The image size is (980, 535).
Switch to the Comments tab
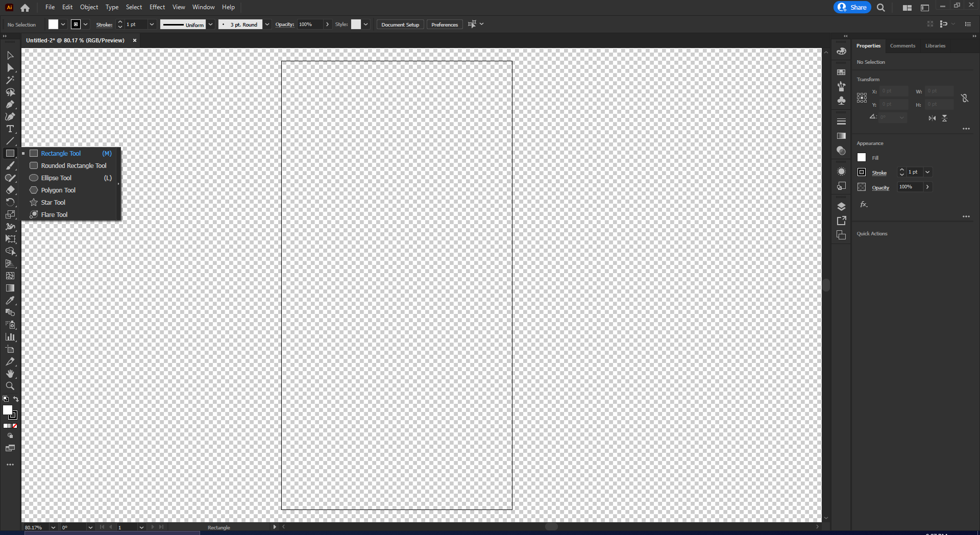902,45
